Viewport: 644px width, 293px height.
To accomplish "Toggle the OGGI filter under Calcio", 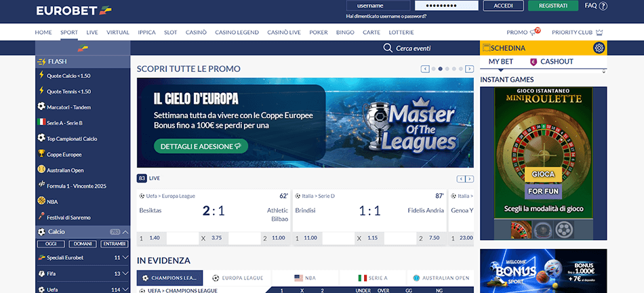I will coord(50,243).
